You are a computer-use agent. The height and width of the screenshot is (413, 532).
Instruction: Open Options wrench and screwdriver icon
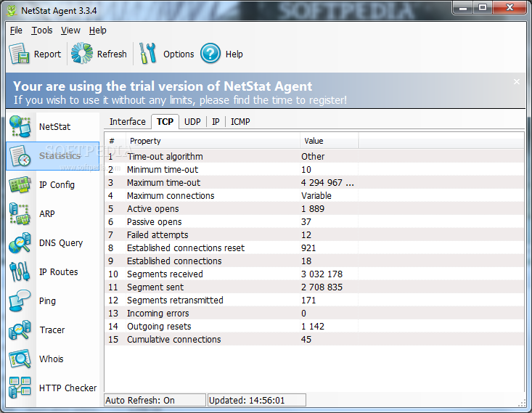[x=147, y=53]
